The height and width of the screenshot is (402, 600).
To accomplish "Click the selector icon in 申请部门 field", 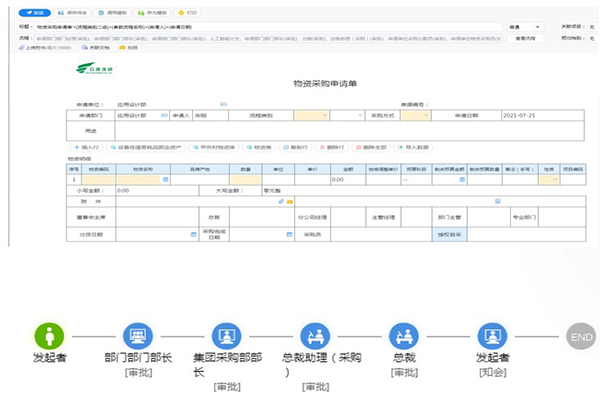I will tap(164, 115).
